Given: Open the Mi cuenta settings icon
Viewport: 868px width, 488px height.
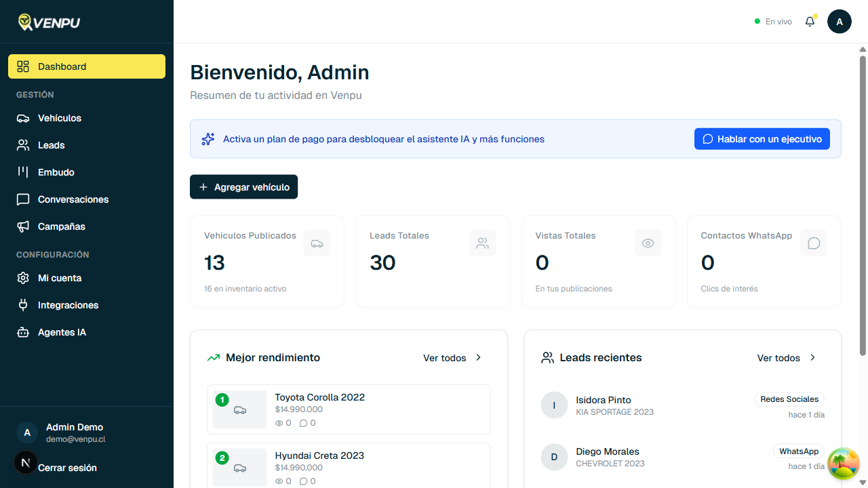Looking at the screenshot, I should click(22, 278).
